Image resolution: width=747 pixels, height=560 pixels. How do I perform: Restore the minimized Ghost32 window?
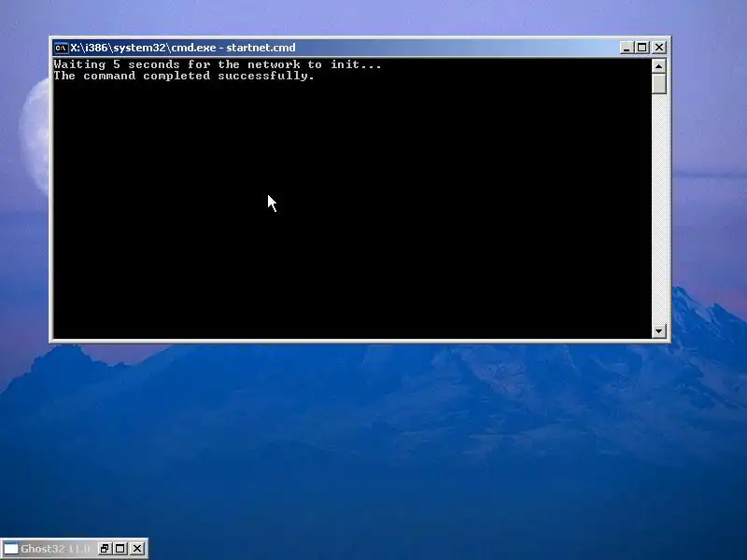104,549
